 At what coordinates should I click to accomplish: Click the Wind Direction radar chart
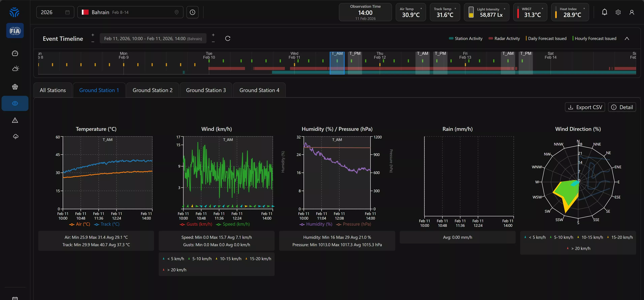578,182
